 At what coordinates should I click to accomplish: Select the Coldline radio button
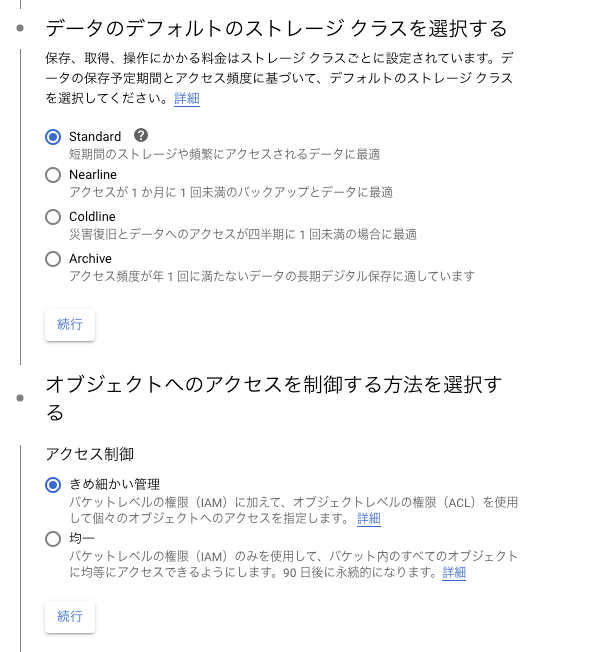click(x=53, y=217)
